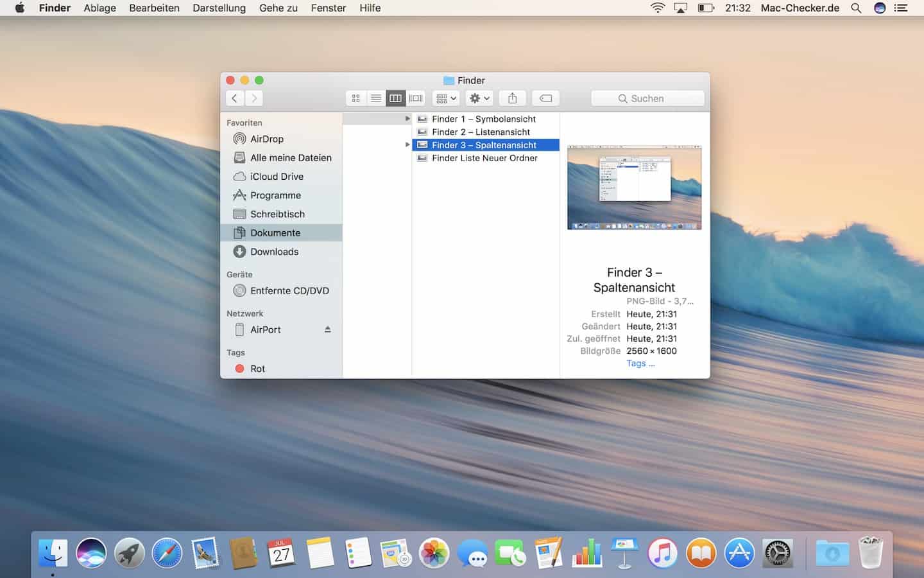Image resolution: width=924 pixels, height=578 pixels.
Task: Open FaceTime from the Dock
Action: tap(511, 553)
